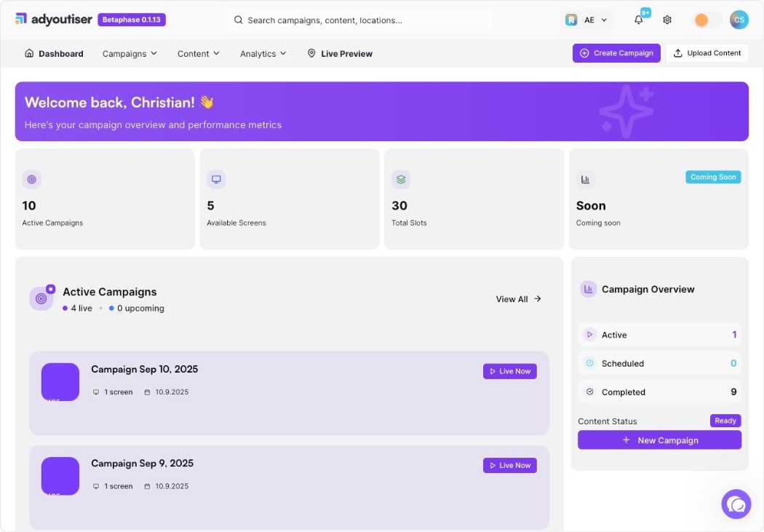Click the search campaigns input field
The height and width of the screenshot is (532, 764).
(x=360, y=20)
